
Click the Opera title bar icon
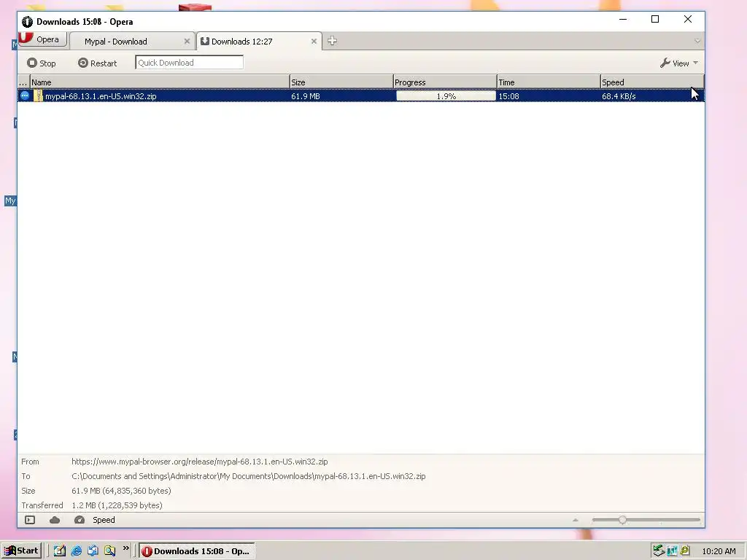(27, 21)
